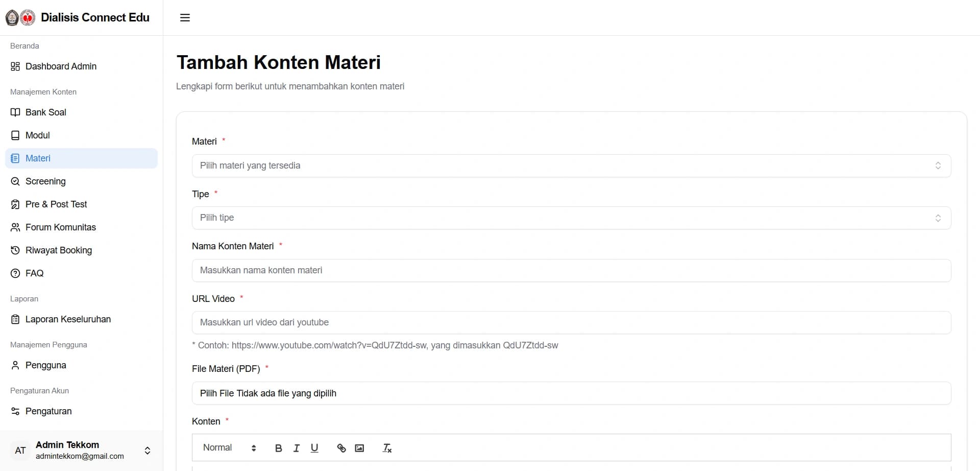This screenshot has height=471, width=980.
Task: Click the Bank Soal book icon
Action: [x=15, y=112]
